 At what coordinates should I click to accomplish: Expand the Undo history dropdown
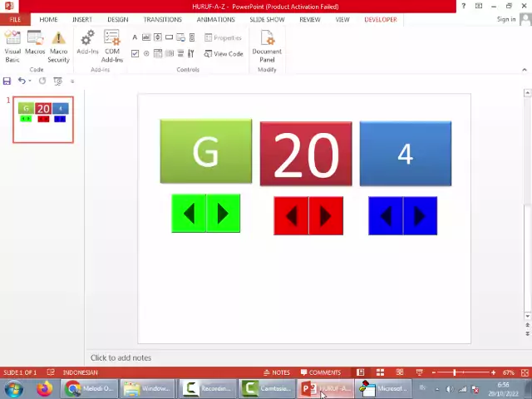point(30,81)
